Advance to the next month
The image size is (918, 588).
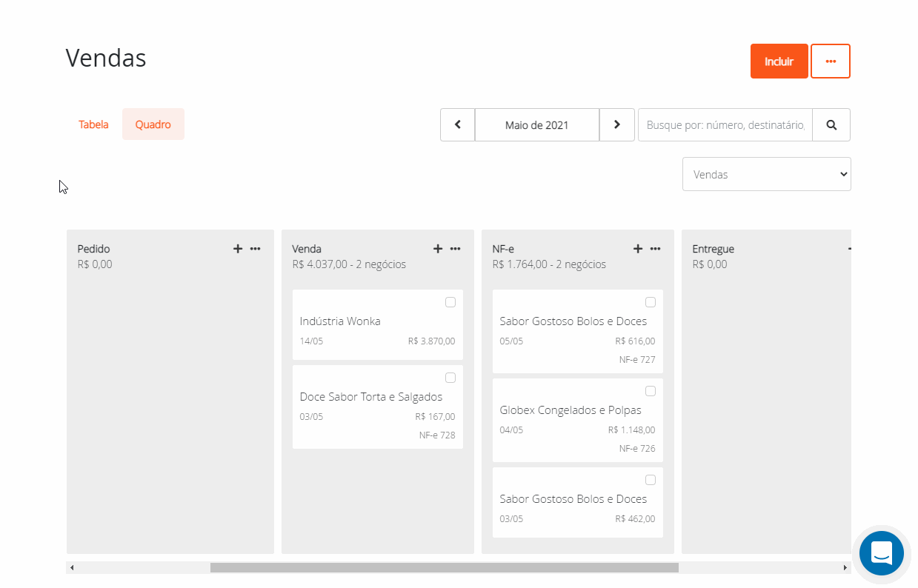click(616, 125)
